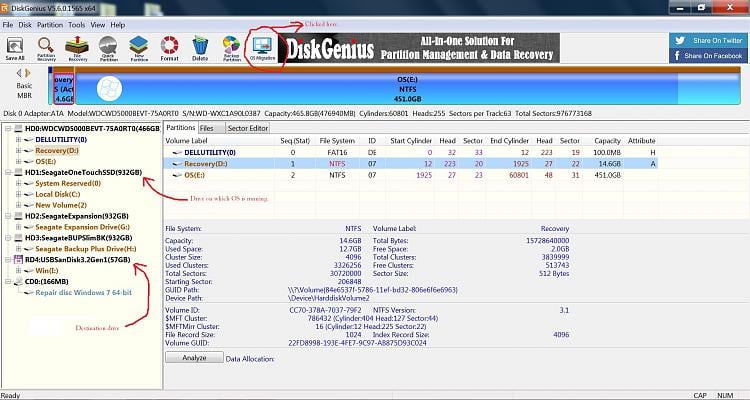The height and width of the screenshot is (400, 750).
Task: Select RD4:USBSanDisk3.2Gen1(57GB) in tree
Action: coord(77,260)
